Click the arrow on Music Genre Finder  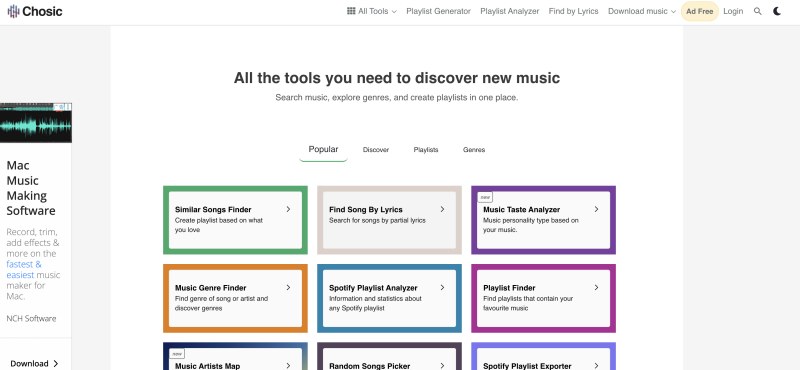(288, 288)
